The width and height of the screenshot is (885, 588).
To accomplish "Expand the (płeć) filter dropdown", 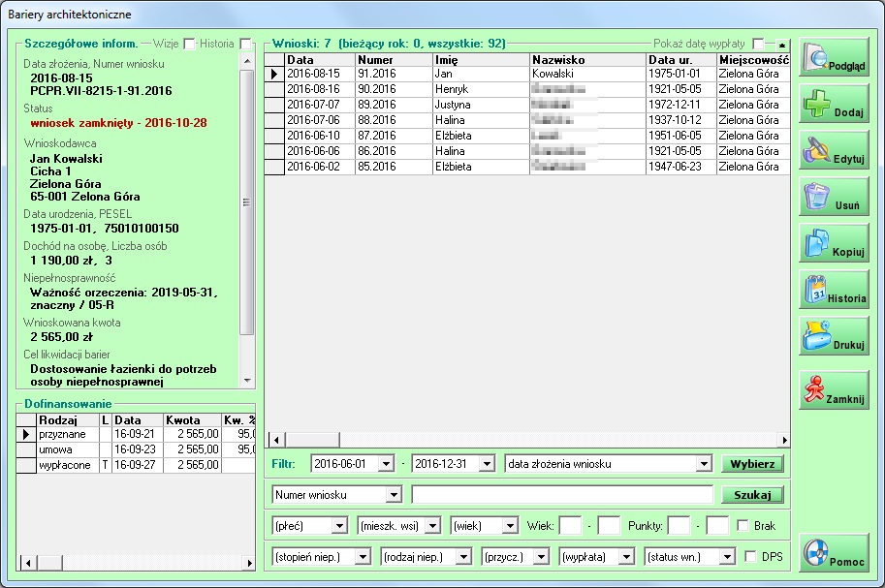I will [339, 526].
